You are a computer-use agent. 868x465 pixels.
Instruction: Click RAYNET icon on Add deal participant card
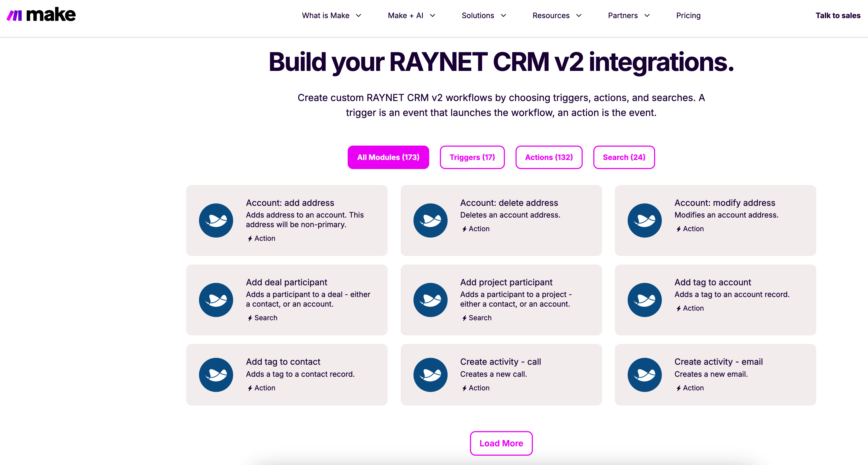pos(216,300)
